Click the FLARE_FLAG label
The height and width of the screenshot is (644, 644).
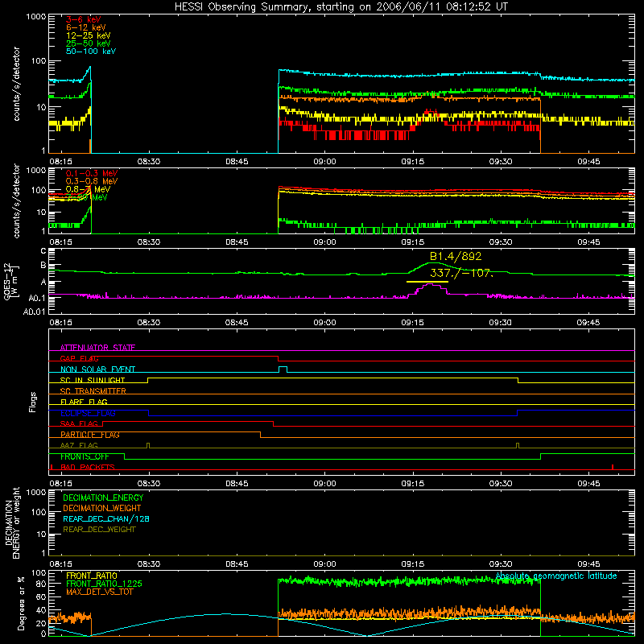coord(84,402)
